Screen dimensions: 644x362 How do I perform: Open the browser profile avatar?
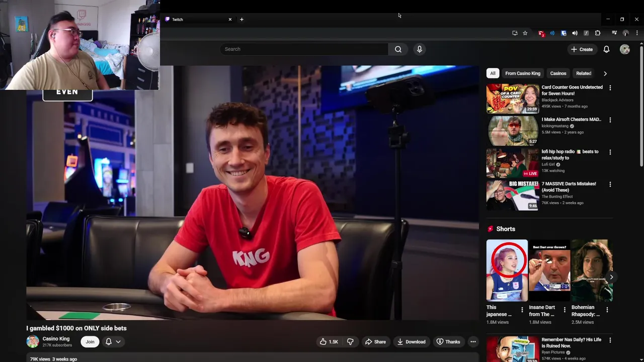(x=626, y=33)
